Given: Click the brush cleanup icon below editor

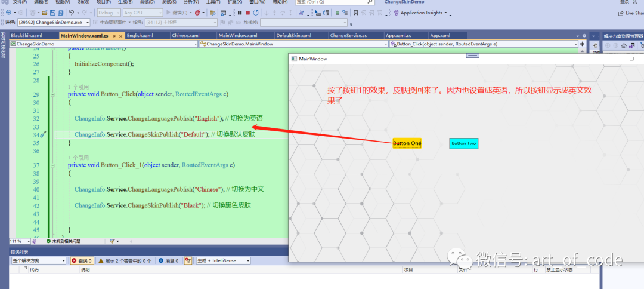Looking at the screenshot, I should point(112,241).
